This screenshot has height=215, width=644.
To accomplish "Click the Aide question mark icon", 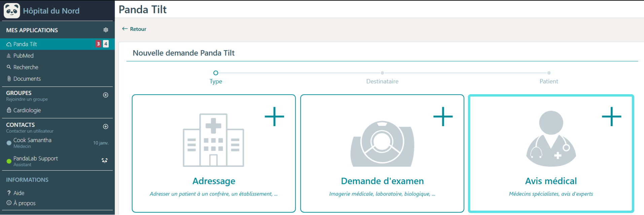I will tap(9, 193).
